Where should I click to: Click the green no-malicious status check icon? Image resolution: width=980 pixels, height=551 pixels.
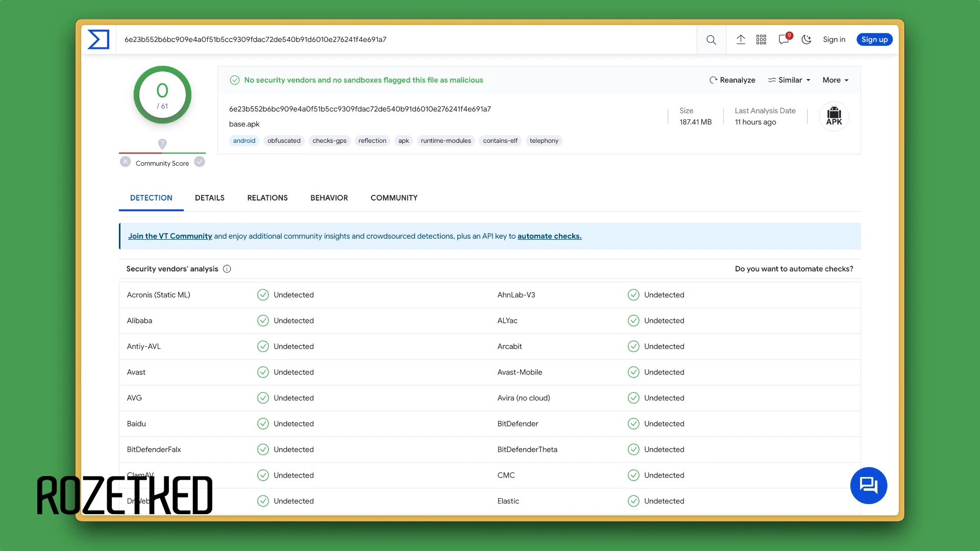tap(235, 80)
